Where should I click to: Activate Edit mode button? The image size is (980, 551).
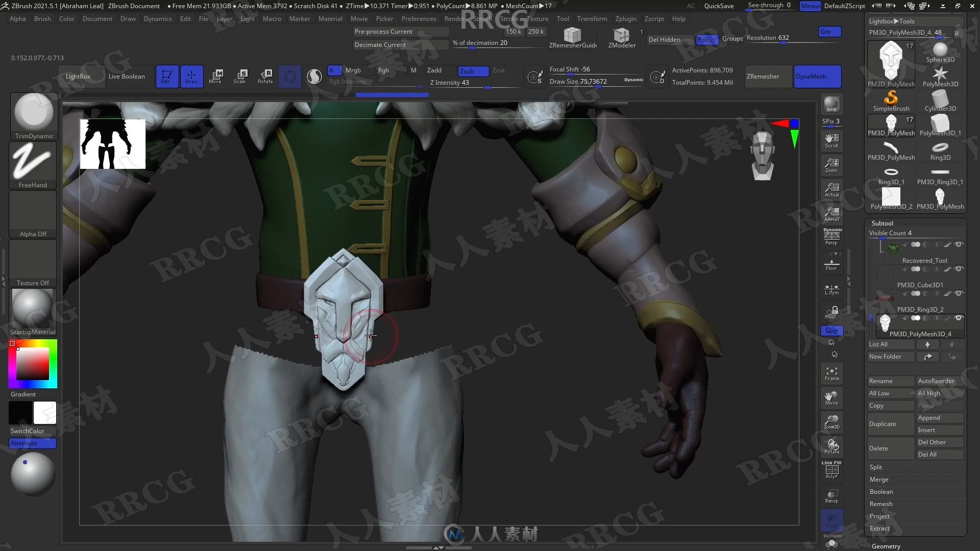167,77
